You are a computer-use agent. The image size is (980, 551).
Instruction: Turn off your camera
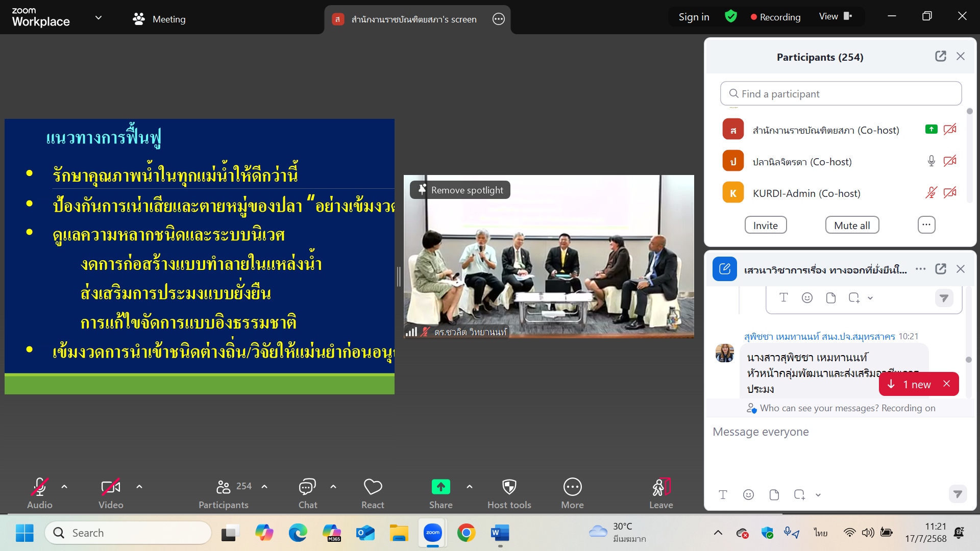pos(110,487)
